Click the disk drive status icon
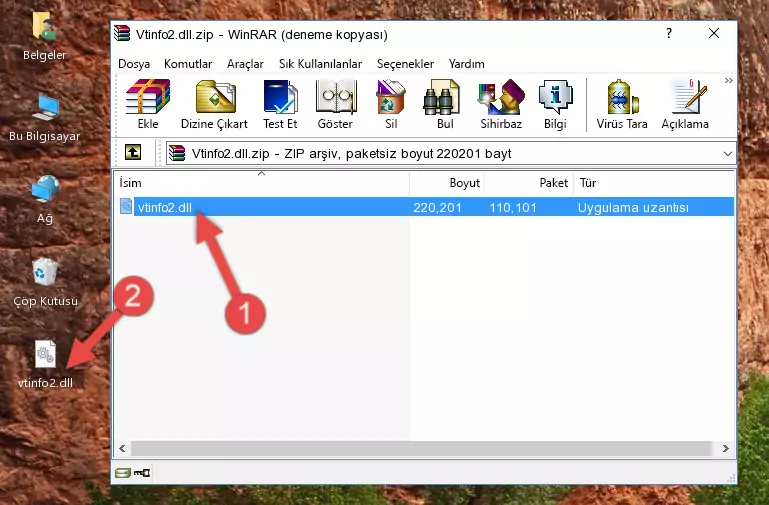 [x=122, y=473]
